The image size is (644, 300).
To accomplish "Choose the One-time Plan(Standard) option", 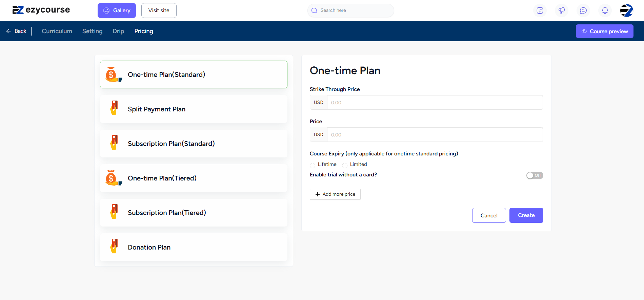I will pos(194,74).
